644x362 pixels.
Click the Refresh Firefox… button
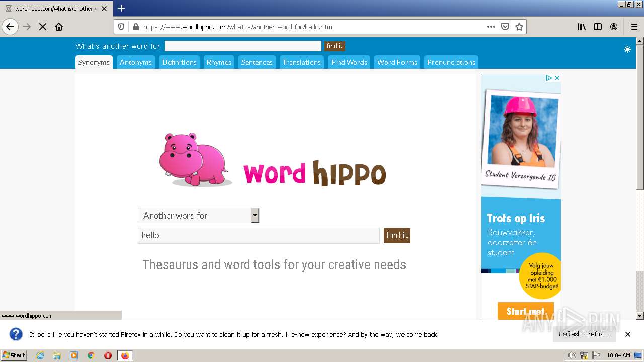pos(584,334)
